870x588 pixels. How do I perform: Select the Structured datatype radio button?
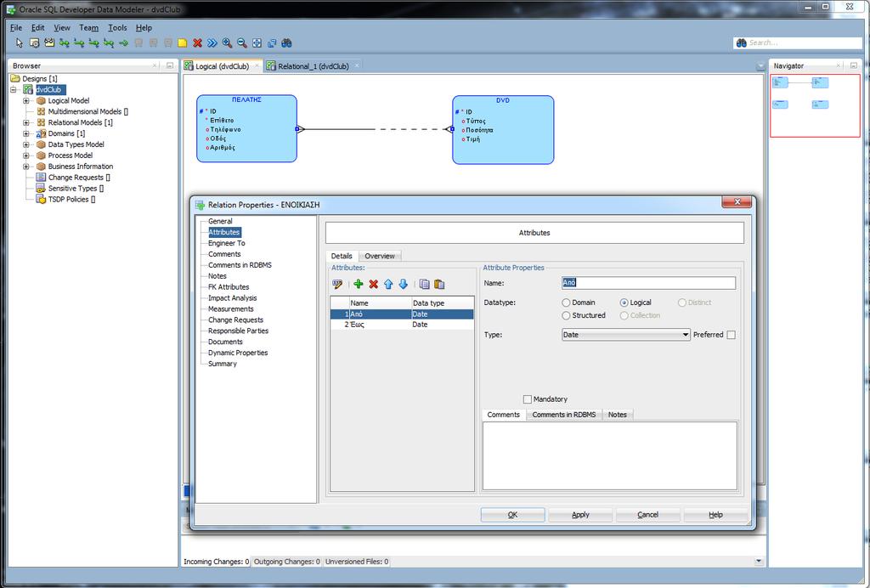(566, 315)
